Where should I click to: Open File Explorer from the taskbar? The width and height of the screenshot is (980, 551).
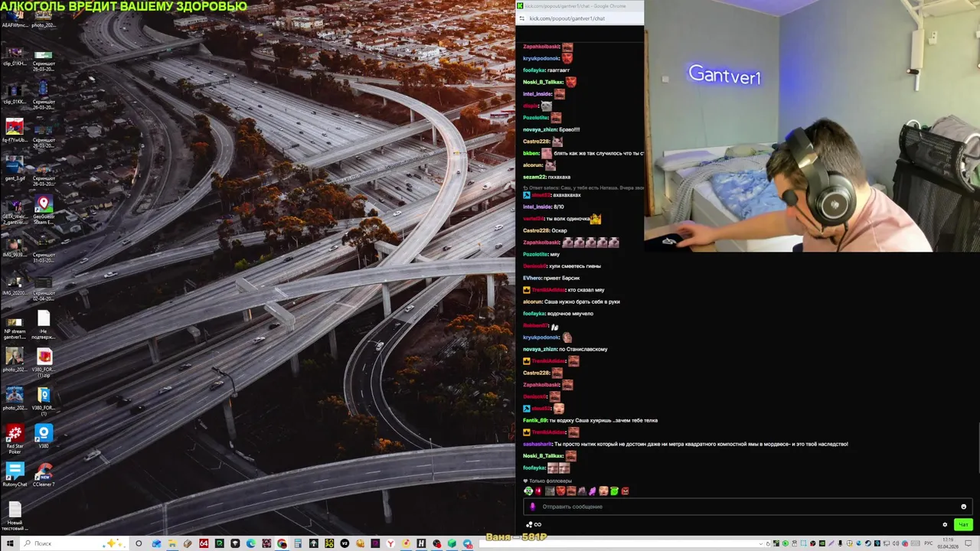click(172, 543)
